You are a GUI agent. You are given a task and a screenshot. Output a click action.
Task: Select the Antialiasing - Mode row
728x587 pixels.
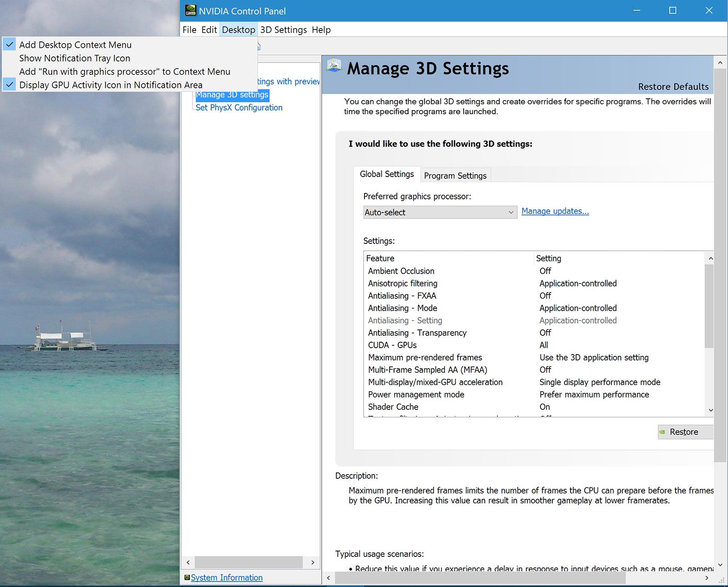[x=535, y=308]
